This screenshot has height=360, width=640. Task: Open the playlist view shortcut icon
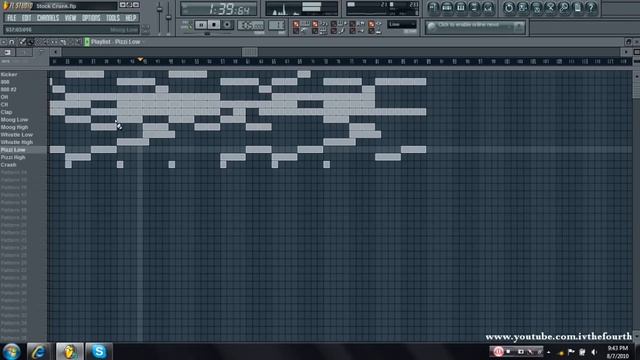(433, 7)
